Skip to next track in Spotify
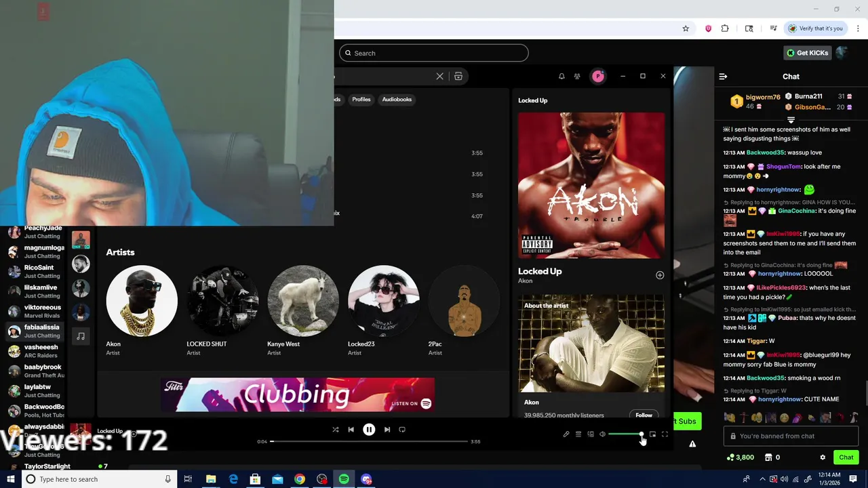 click(x=387, y=430)
